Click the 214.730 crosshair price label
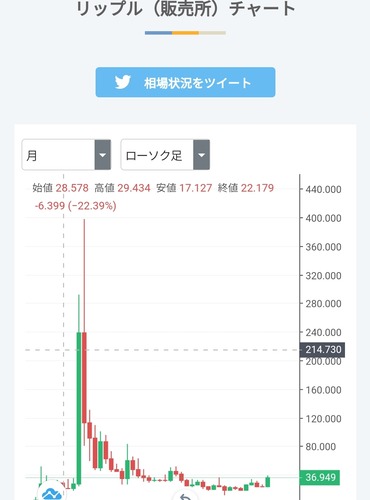This screenshot has width=370, height=500. click(x=322, y=350)
